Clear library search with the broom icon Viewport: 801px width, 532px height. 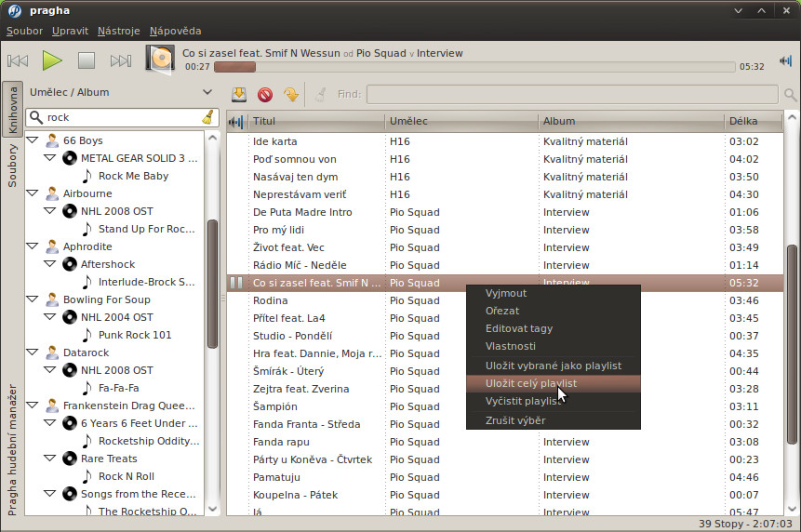(207, 117)
